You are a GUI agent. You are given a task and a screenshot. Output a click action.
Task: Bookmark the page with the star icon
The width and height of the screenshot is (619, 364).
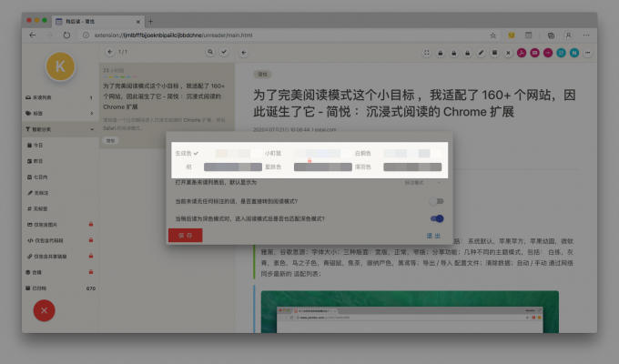pyautogui.click(x=493, y=35)
